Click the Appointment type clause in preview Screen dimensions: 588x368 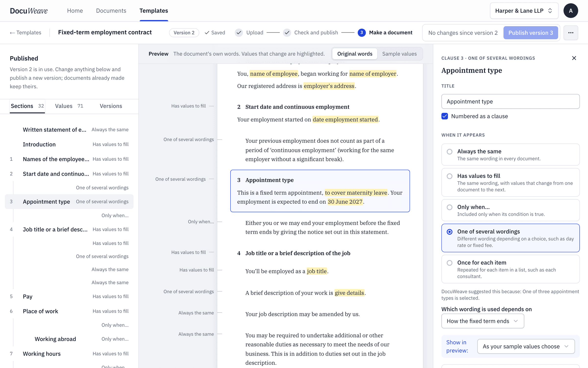(320, 191)
